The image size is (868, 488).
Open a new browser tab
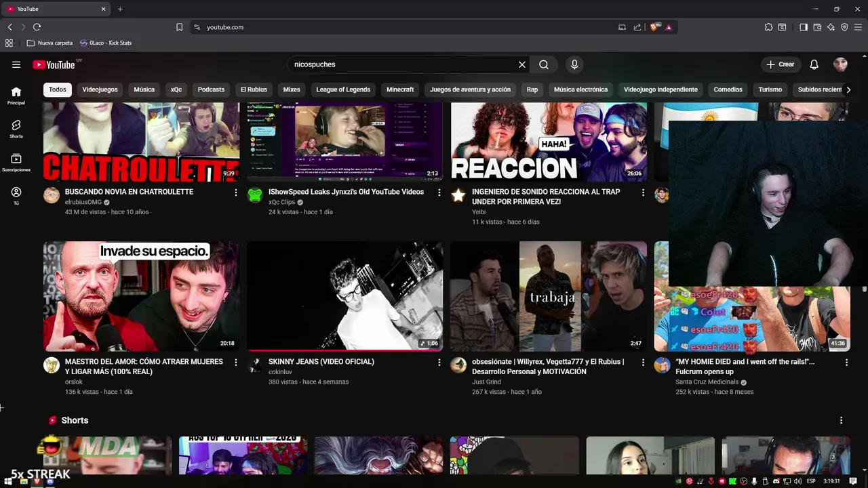[120, 9]
